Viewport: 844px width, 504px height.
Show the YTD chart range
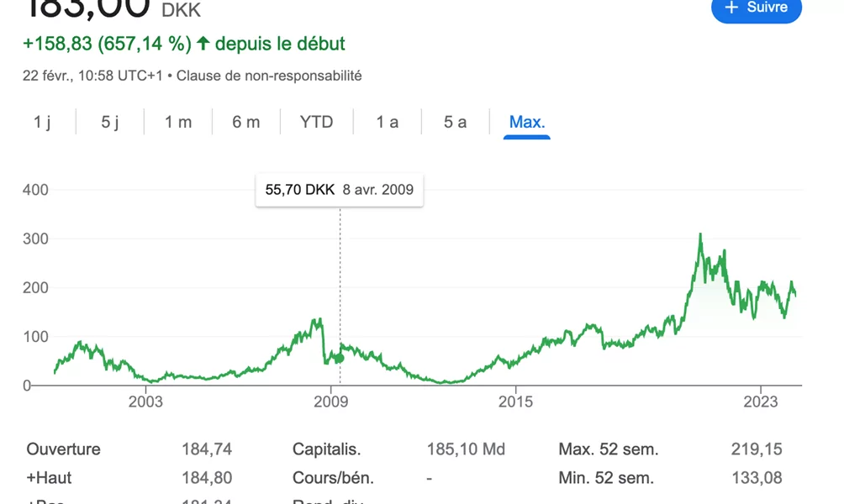point(317,122)
